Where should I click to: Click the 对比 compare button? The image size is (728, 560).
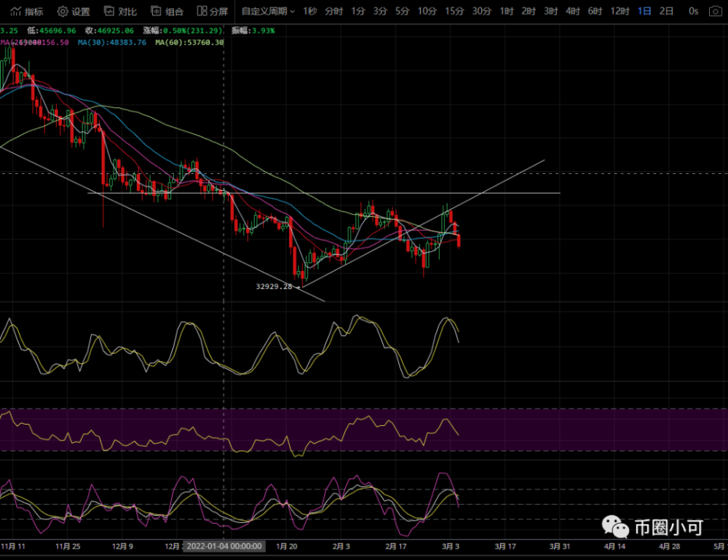click(120, 11)
